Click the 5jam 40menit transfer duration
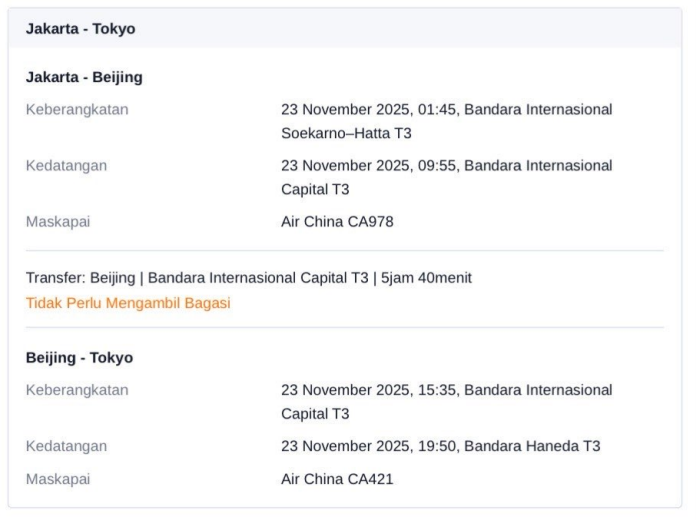The width and height of the screenshot is (696, 520). 426,278
